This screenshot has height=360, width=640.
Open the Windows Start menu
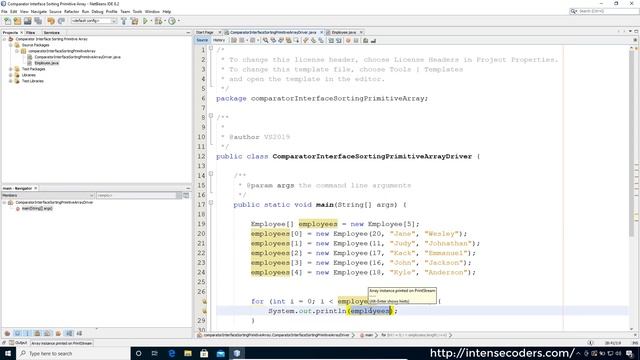8,353
